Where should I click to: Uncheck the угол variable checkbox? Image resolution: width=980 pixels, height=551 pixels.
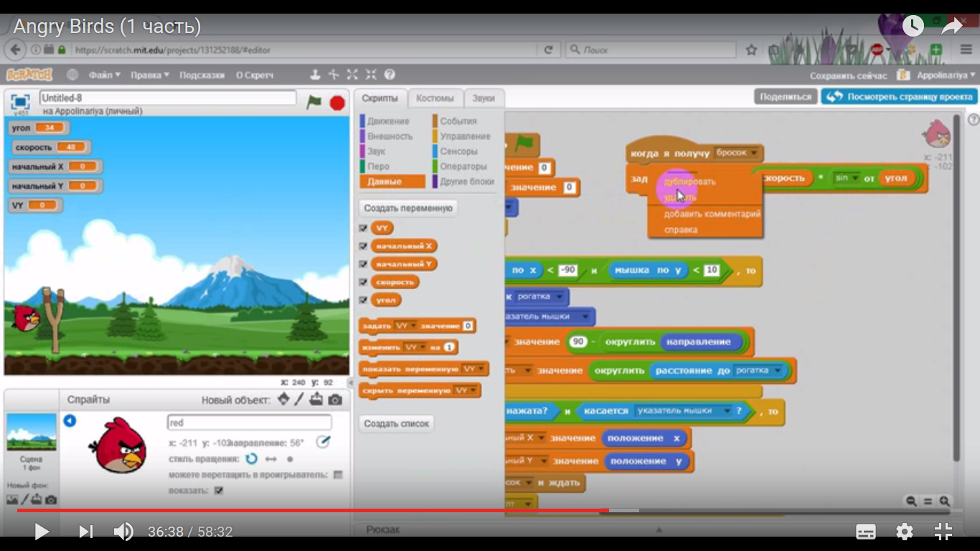click(x=363, y=300)
